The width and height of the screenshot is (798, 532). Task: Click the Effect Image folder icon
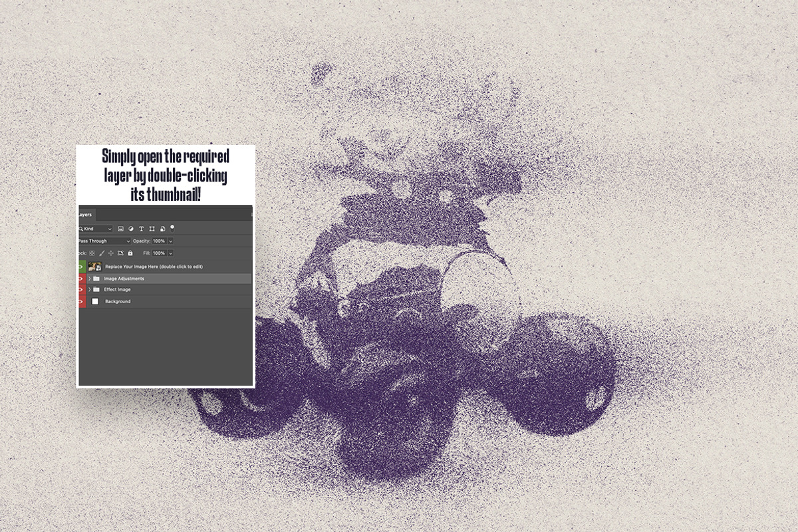click(x=96, y=289)
